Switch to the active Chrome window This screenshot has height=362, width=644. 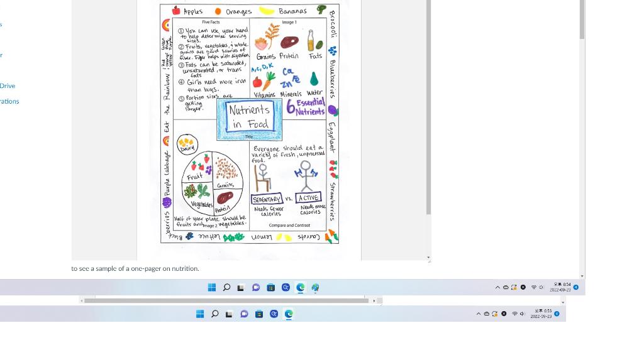tap(314, 287)
